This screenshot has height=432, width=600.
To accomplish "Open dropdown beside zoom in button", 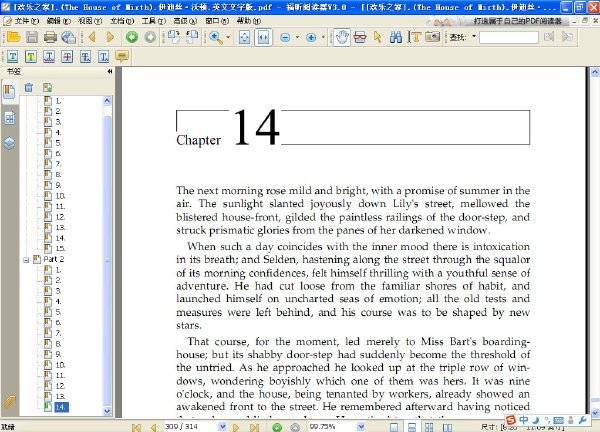I will [x=323, y=37].
